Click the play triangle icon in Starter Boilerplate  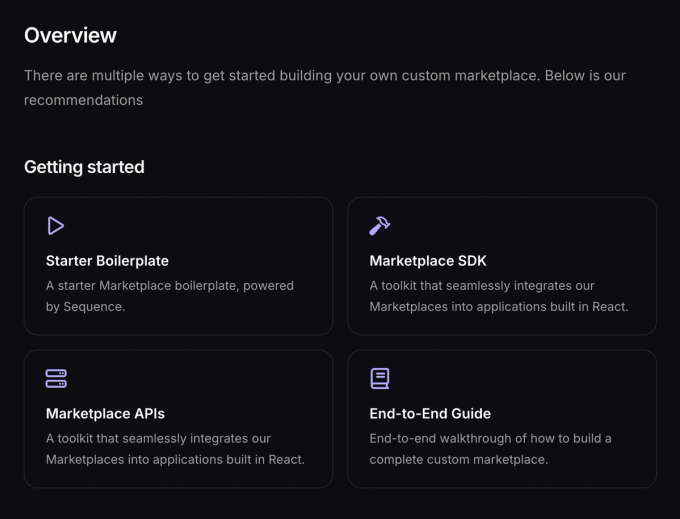pos(56,226)
